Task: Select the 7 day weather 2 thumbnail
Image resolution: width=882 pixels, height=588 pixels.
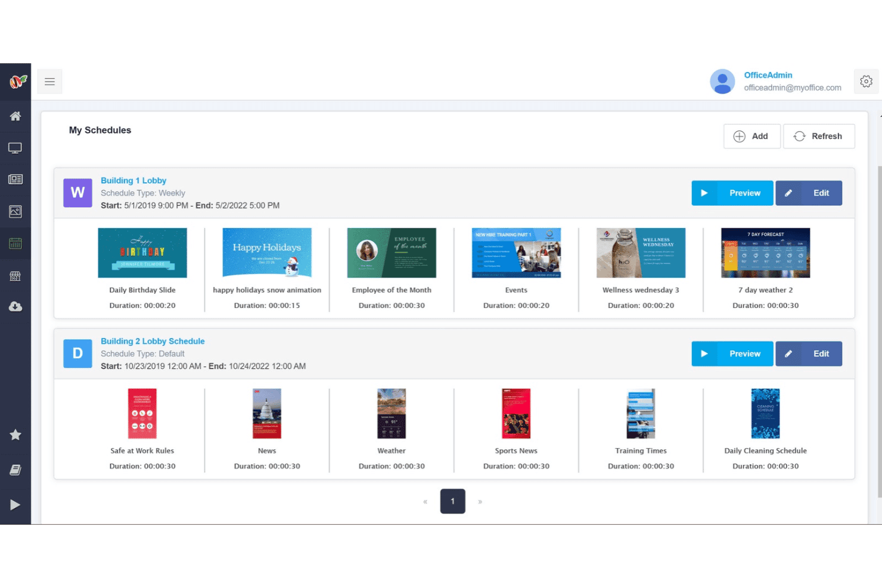Action: [765, 253]
